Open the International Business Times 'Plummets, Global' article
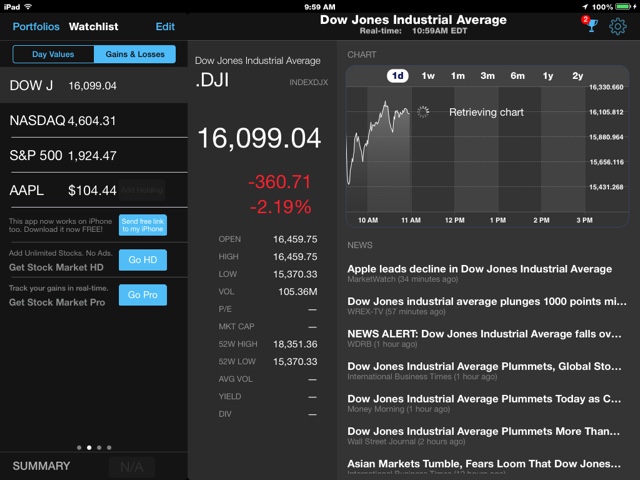Screen dimensions: 640x480 click(486, 371)
